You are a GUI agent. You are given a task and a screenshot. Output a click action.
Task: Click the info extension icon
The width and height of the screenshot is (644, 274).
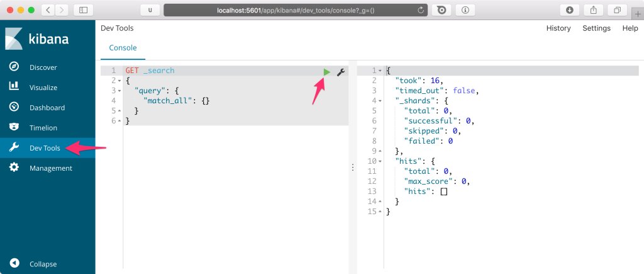pos(465,10)
